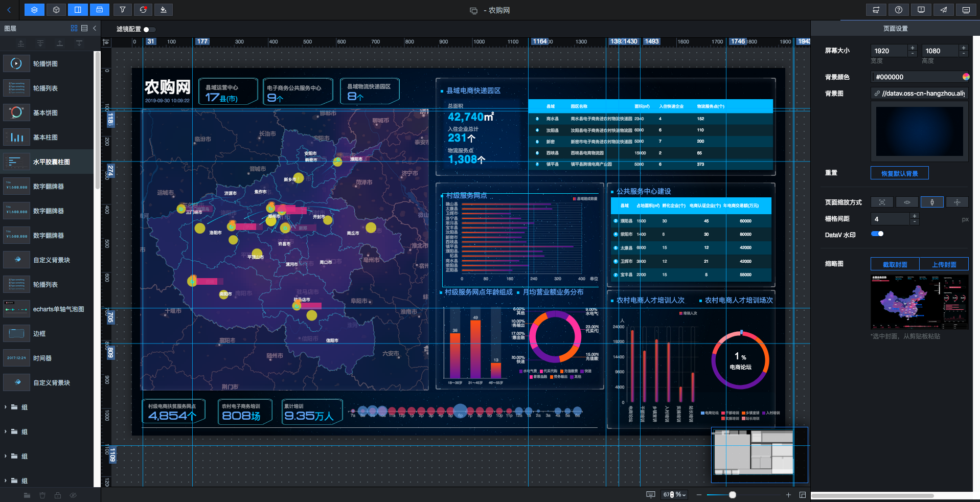Toggle ruler guide lines eye icon
The image size is (980, 502).
click(x=106, y=42)
